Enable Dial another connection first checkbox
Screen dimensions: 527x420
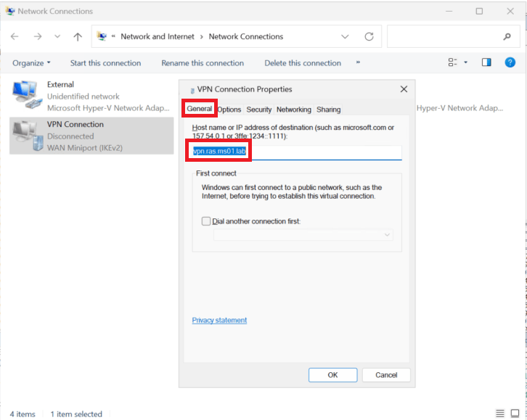coord(206,221)
